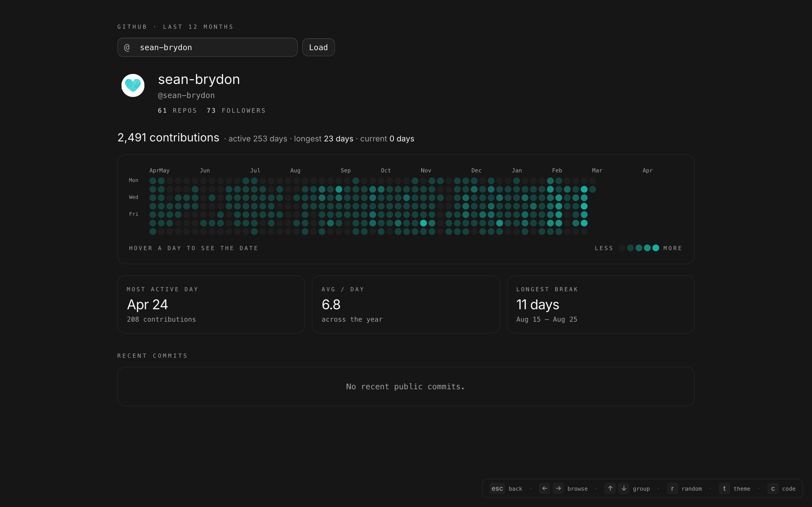Click the brightest legend dot near MORE
Image resolution: width=812 pixels, height=507 pixels.
coord(656,248)
